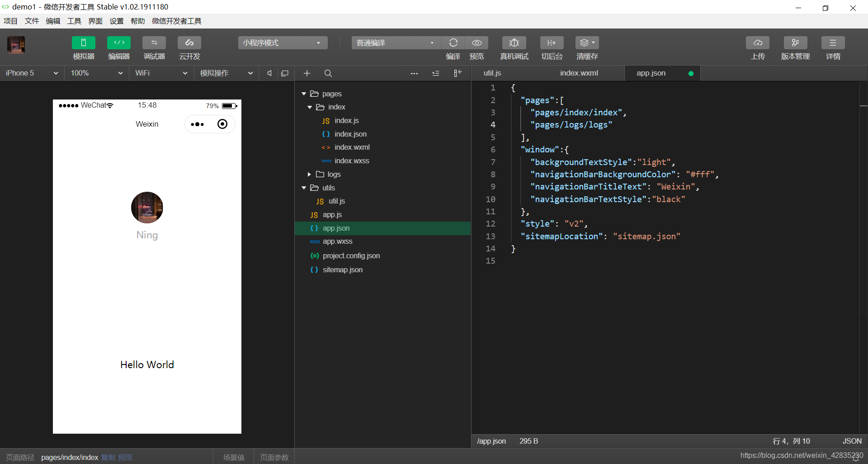Image resolution: width=868 pixels, height=464 pixels.
Task: Click the app.json tab's green unsaved-changes dot
Action: point(691,73)
